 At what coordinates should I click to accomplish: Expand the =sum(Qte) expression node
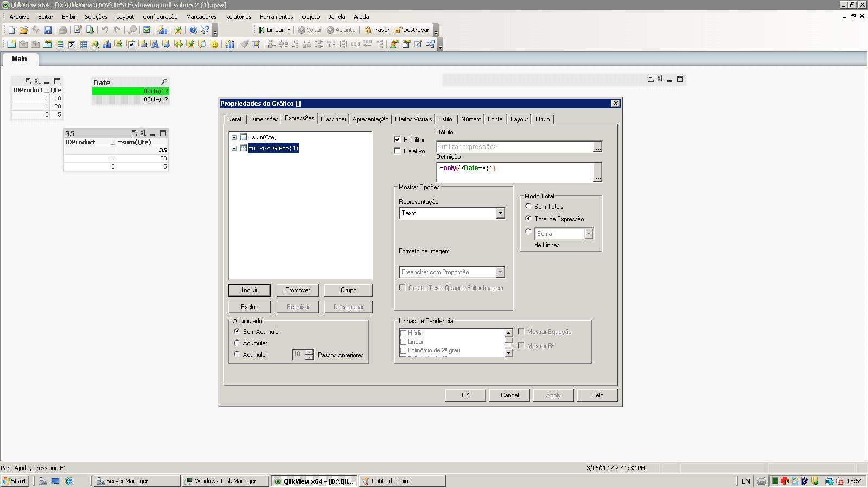point(234,138)
